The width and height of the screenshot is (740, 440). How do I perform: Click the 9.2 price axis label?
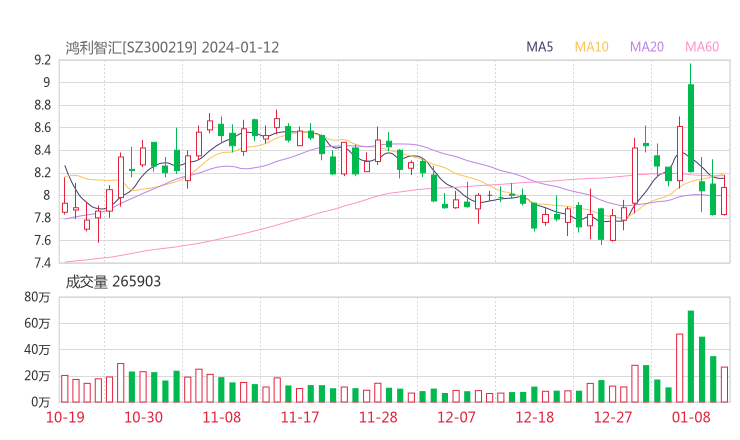point(42,60)
